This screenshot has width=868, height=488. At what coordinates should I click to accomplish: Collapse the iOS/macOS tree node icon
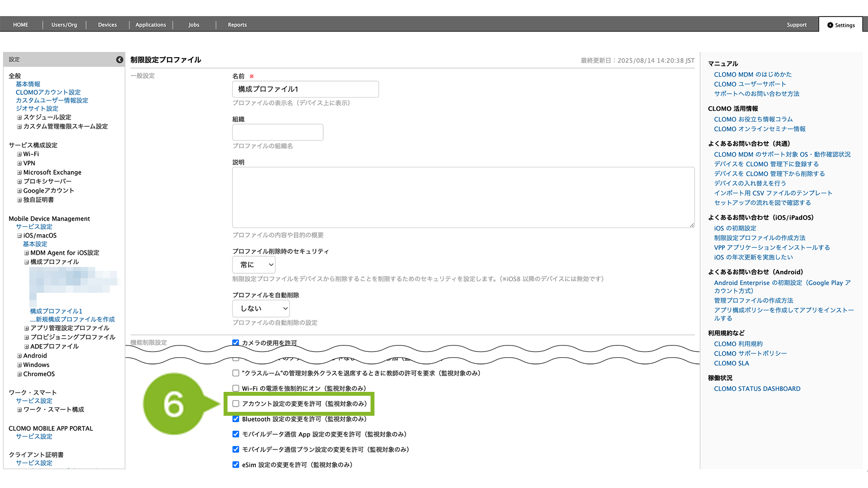coord(20,236)
